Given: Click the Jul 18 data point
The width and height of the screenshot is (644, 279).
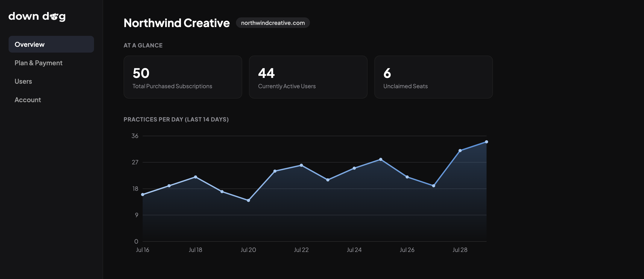Looking at the screenshot, I should (x=196, y=177).
